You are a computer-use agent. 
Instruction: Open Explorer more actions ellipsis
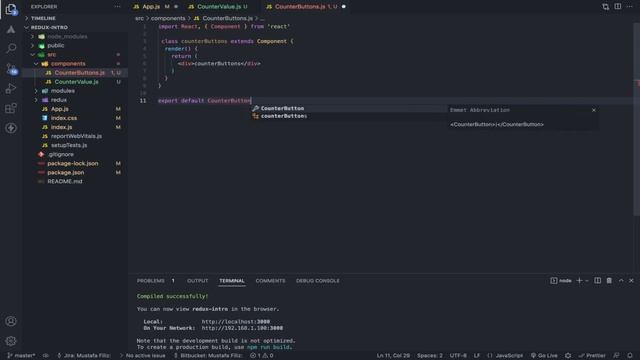click(x=117, y=7)
